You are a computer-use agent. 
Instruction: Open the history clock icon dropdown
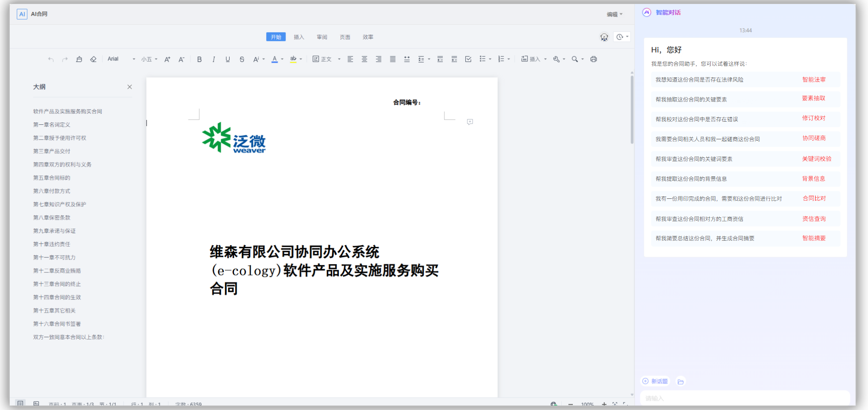click(622, 37)
